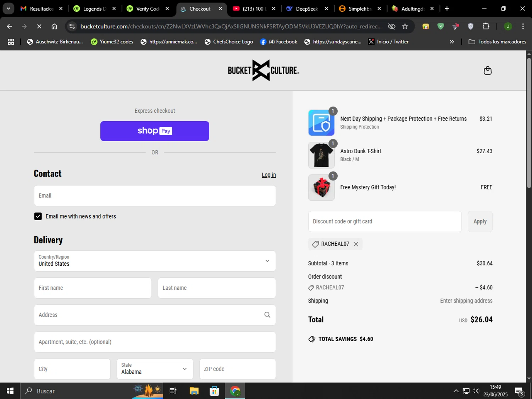Screen dimensions: 532x399
Task: Open the Chrome three-dot menu
Action: (x=523, y=26)
